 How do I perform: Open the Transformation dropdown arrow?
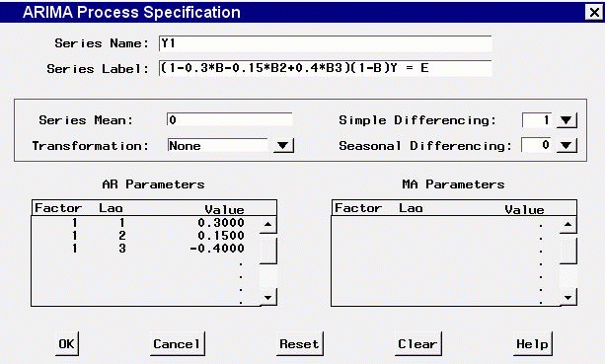coord(283,145)
